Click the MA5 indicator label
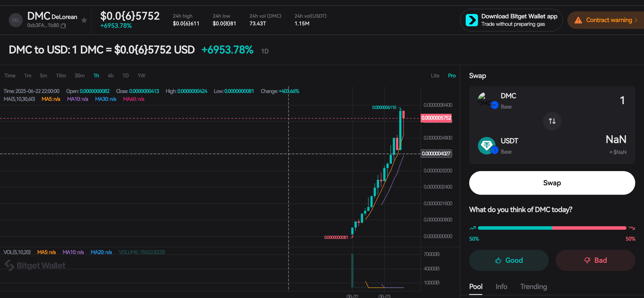 [51, 99]
